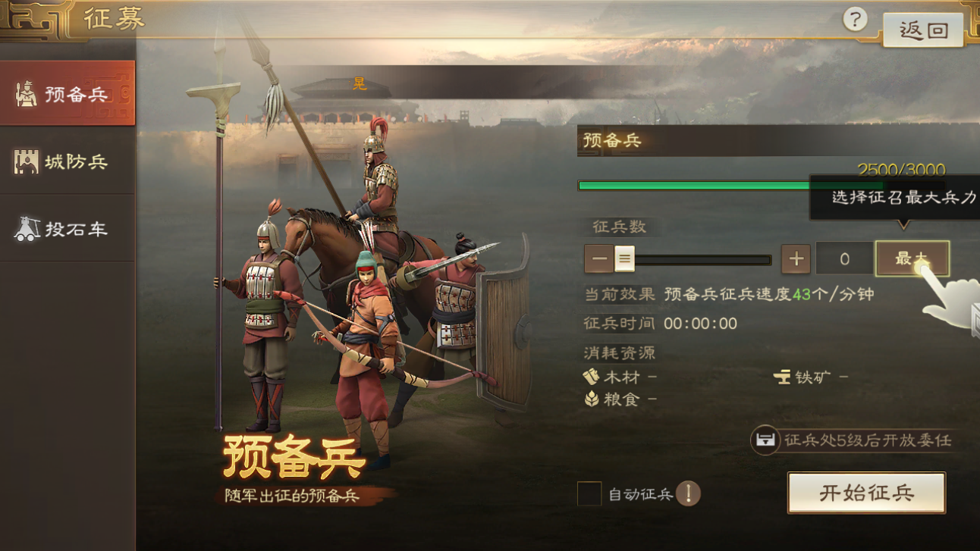This screenshot has height=551, width=980.
Task: Click the wood resource icon
Action: pos(591,377)
